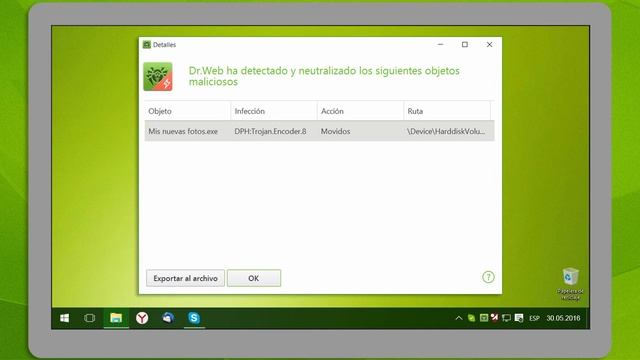Viewport: 640px width, 360px height.
Task: Sort by the Objeto column header
Action: coord(187,111)
